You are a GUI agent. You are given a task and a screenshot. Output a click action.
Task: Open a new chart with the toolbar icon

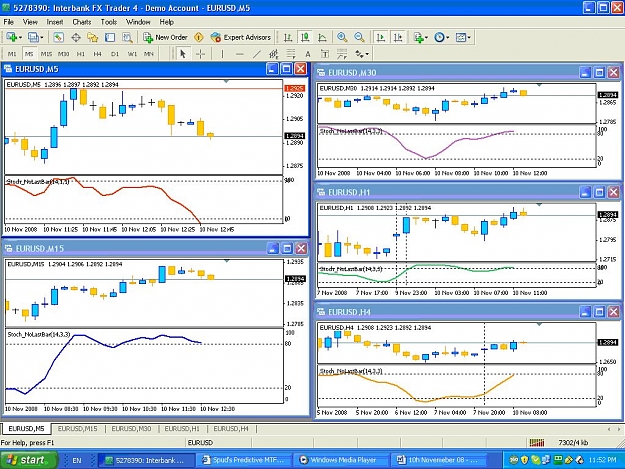point(12,37)
